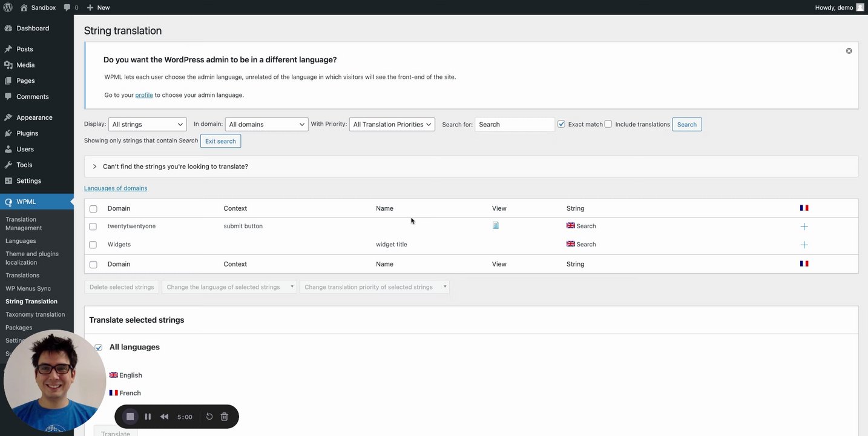This screenshot has width=868, height=436.
Task: Open the comments bubble in admin bar
Action: pyautogui.click(x=70, y=7)
